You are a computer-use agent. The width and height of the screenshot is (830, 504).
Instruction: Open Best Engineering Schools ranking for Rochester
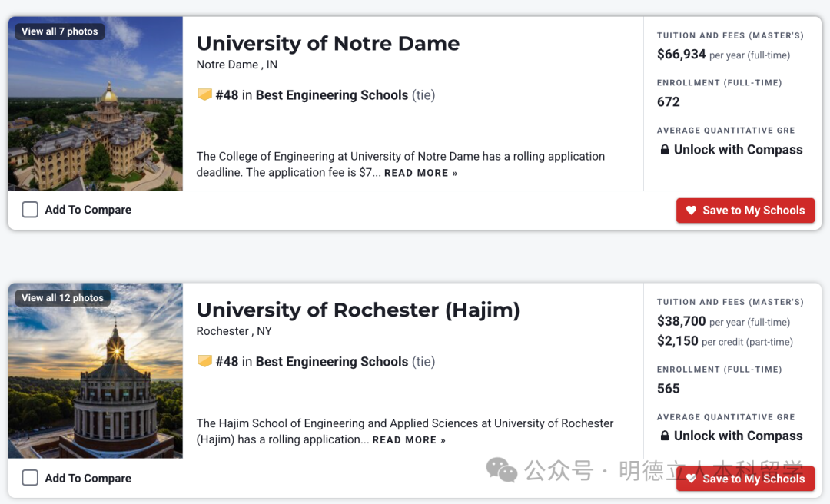click(332, 362)
